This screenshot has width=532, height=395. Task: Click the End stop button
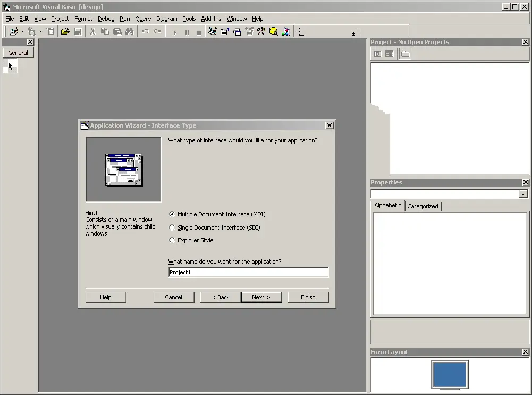[199, 32]
